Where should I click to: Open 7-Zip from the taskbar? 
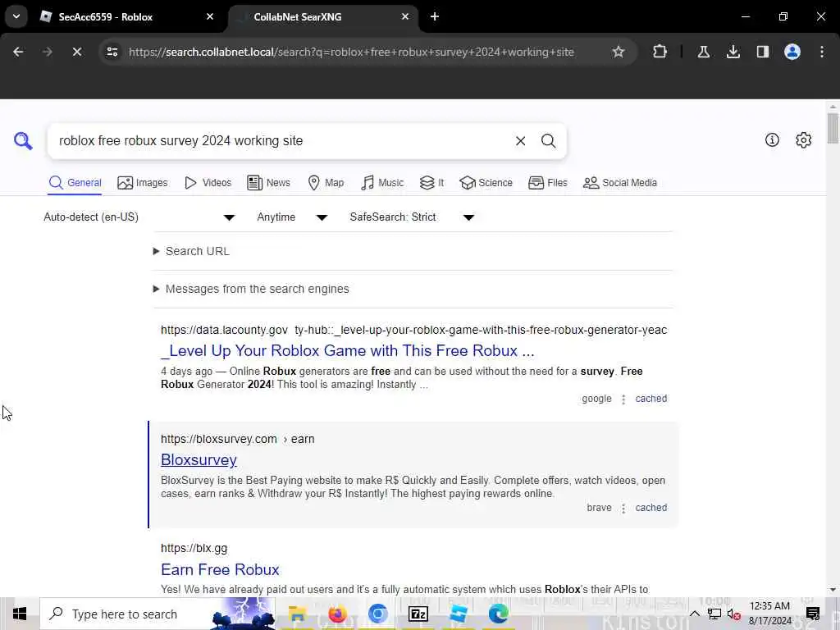418,614
